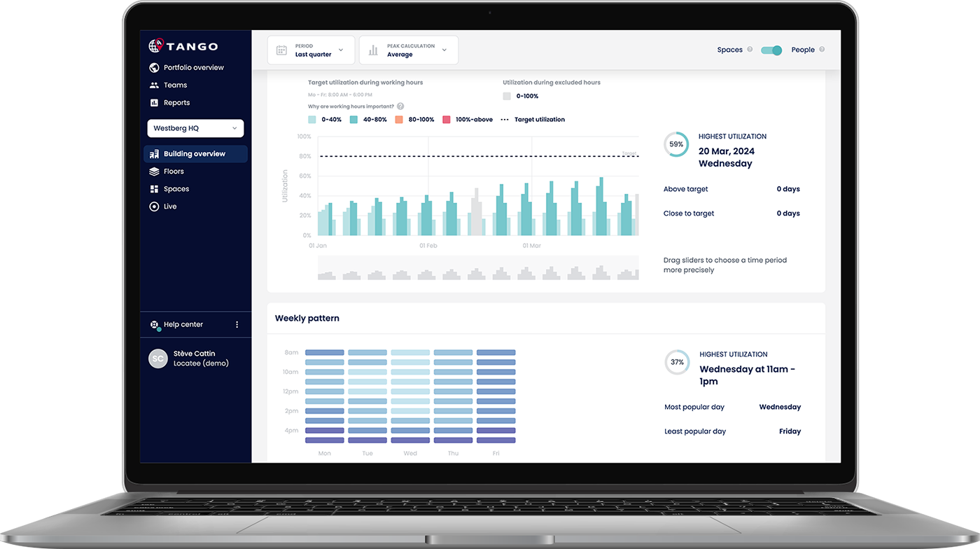Image resolution: width=980 pixels, height=549 pixels.
Task: Select Building overview in sidebar
Action: point(195,154)
